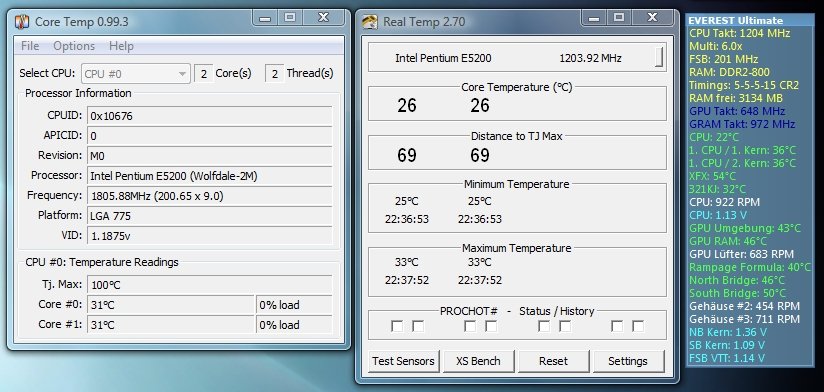Close the Real Temp window

click(x=653, y=18)
